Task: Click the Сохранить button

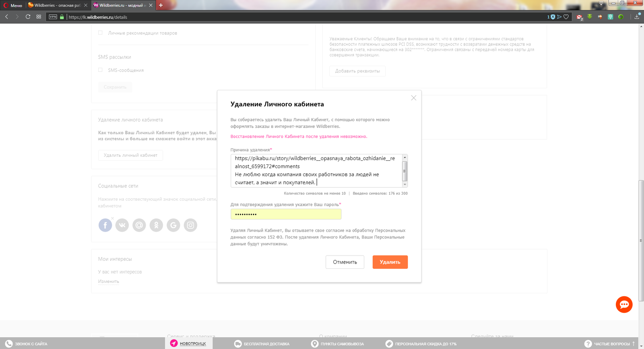Action: coord(115,87)
